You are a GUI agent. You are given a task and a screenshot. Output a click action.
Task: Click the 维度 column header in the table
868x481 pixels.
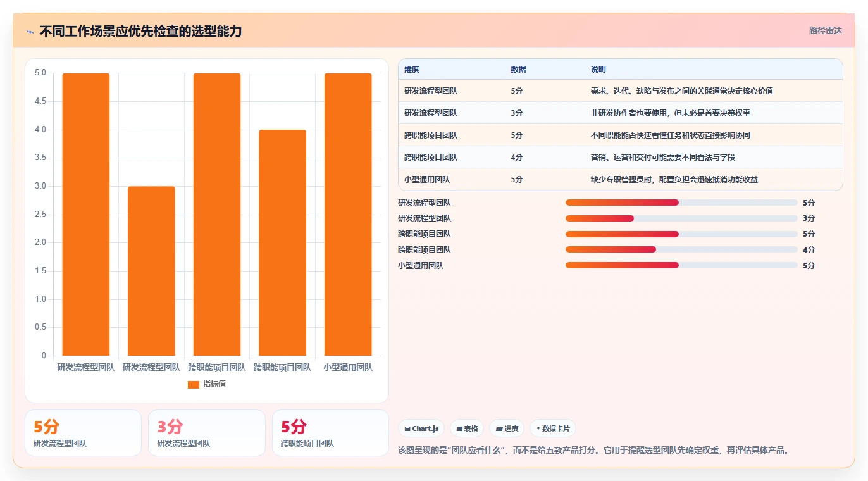click(x=412, y=70)
